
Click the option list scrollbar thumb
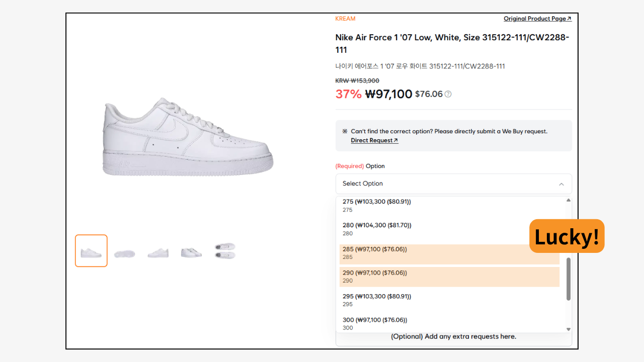(569, 279)
